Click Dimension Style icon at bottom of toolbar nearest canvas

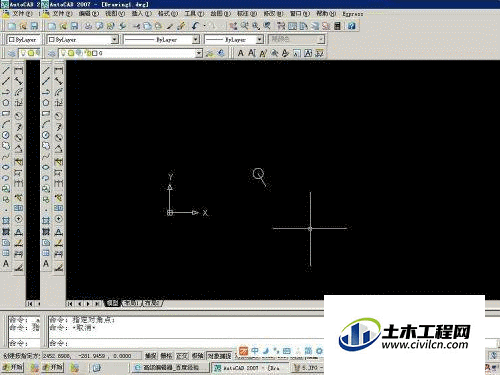click(58, 267)
